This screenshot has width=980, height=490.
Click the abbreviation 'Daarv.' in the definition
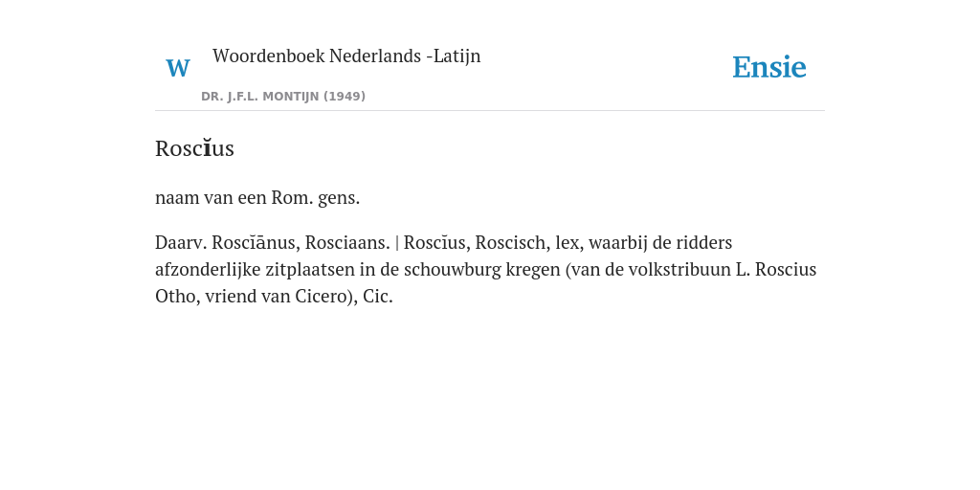click(181, 242)
